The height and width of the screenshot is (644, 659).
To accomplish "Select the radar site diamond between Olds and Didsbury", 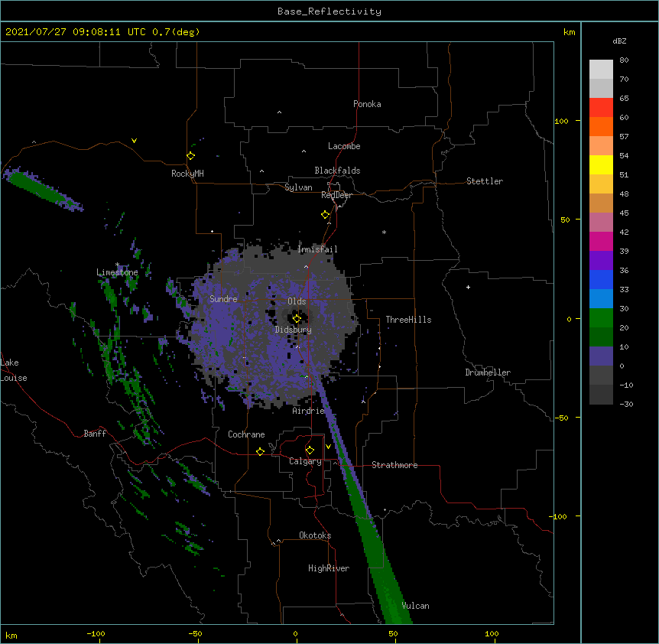I will pos(297,318).
